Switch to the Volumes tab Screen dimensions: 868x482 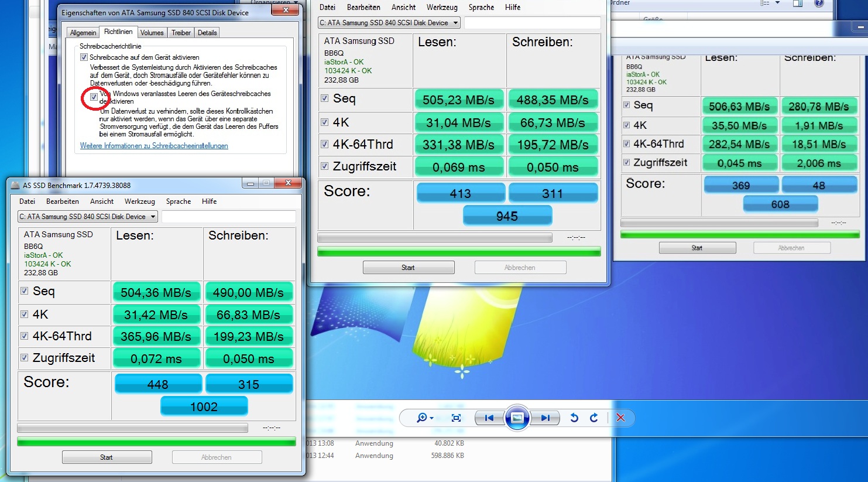click(152, 33)
